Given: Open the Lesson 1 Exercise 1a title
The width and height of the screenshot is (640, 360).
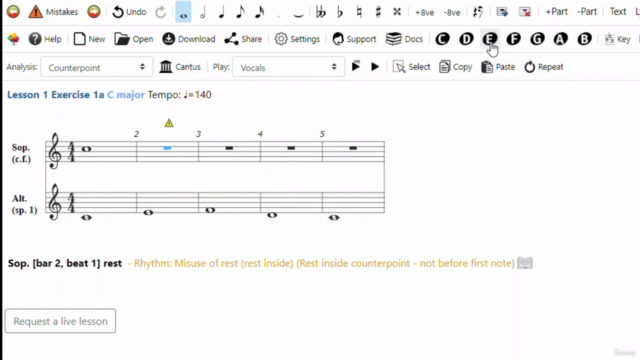Looking at the screenshot, I should click(x=56, y=95).
